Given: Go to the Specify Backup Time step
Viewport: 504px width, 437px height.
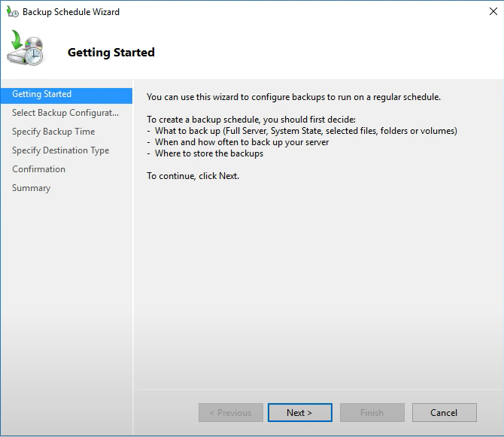Looking at the screenshot, I should pos(53,132).
